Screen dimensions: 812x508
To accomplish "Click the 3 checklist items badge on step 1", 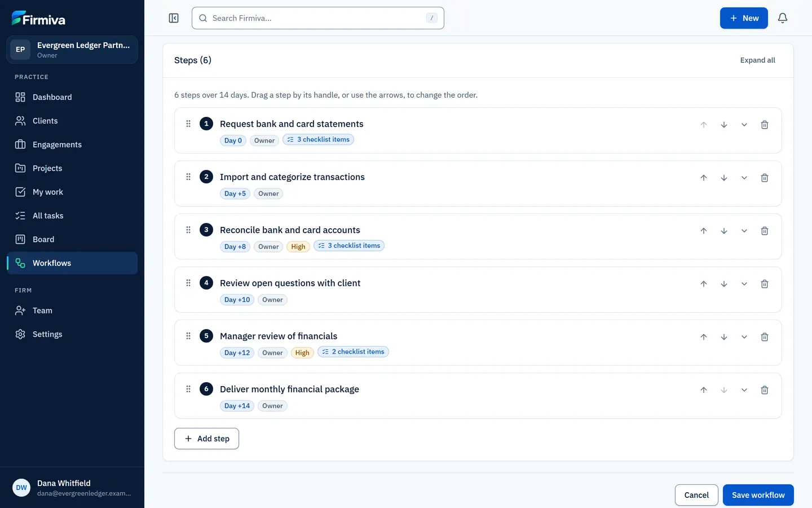I will 318,139.
